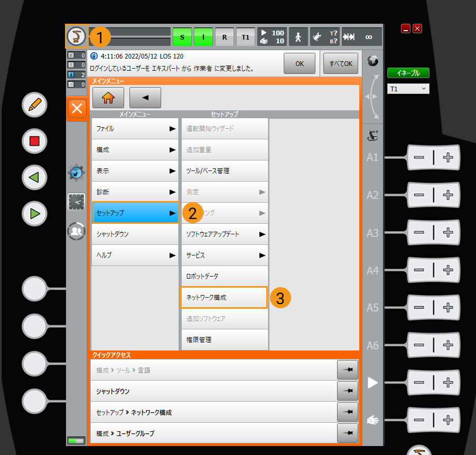Open the program override 100/10 setting

[x=272, y=37]
